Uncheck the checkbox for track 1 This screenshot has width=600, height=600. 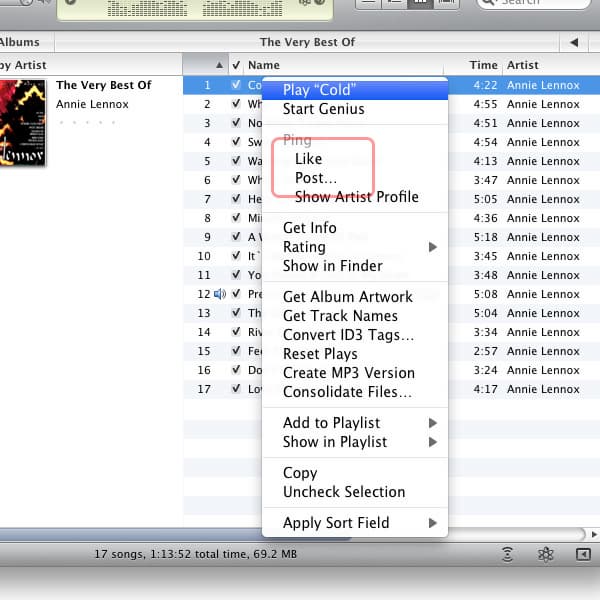(x=236, y=85)
